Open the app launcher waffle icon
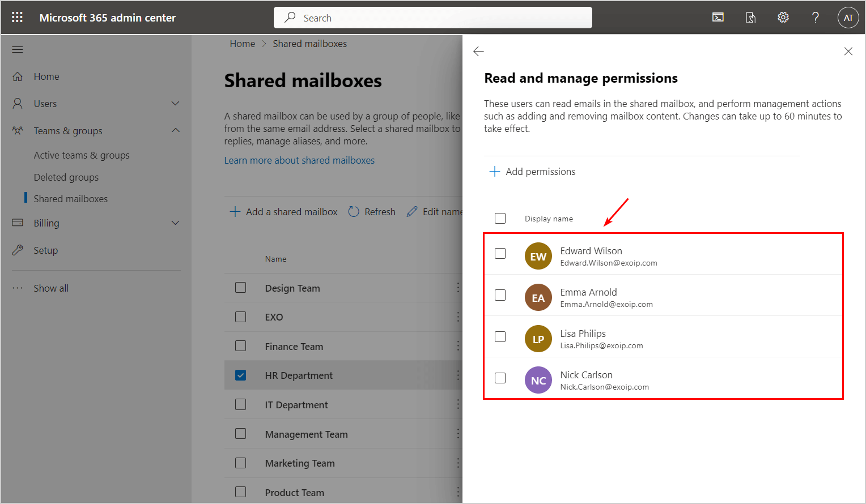This screenshot has width=866, height=504. coord(18,18)
